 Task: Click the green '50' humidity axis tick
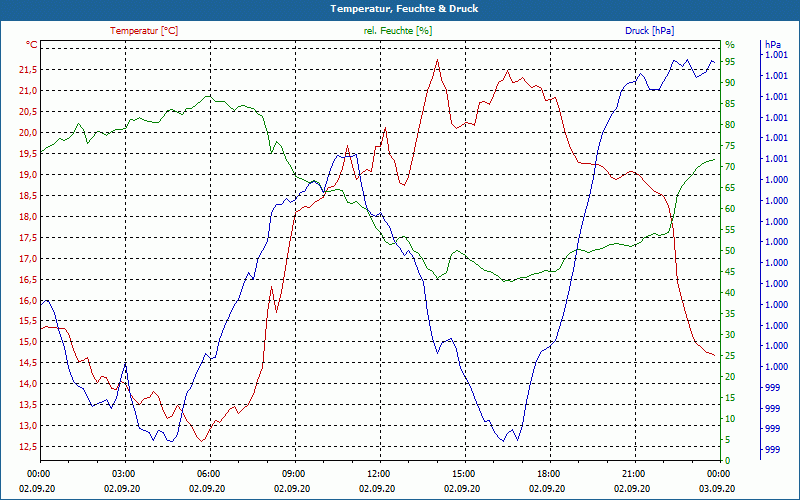(x=730, y=251)
